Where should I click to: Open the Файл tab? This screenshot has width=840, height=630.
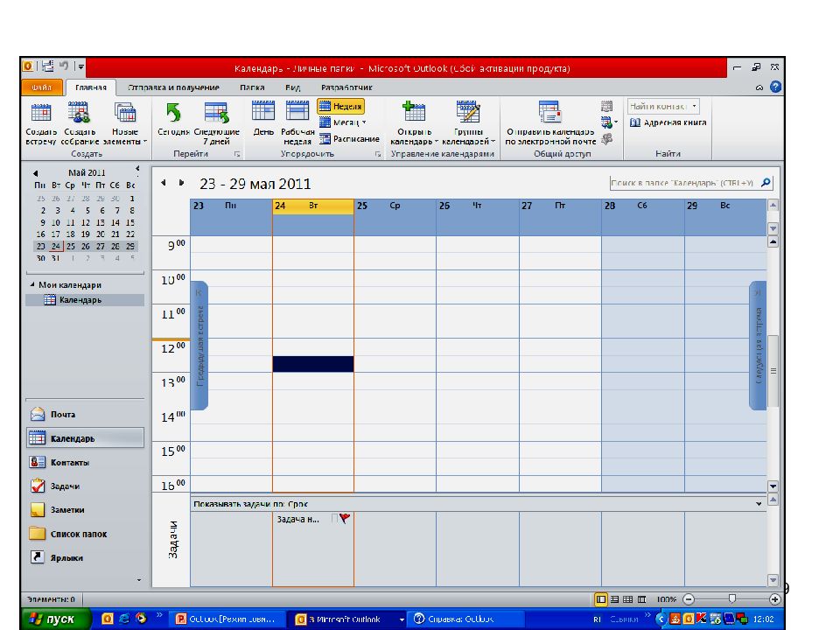pos(42,87)
